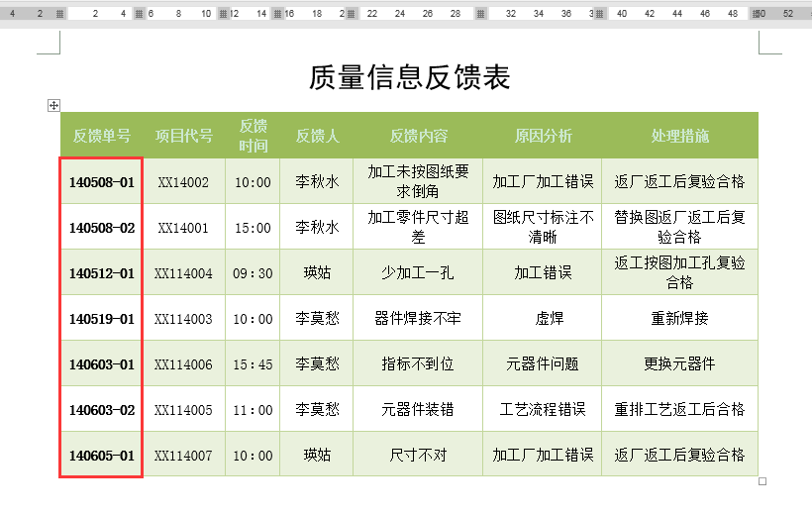
Task: Click cell 140605-01
Action: pos(101,456)
